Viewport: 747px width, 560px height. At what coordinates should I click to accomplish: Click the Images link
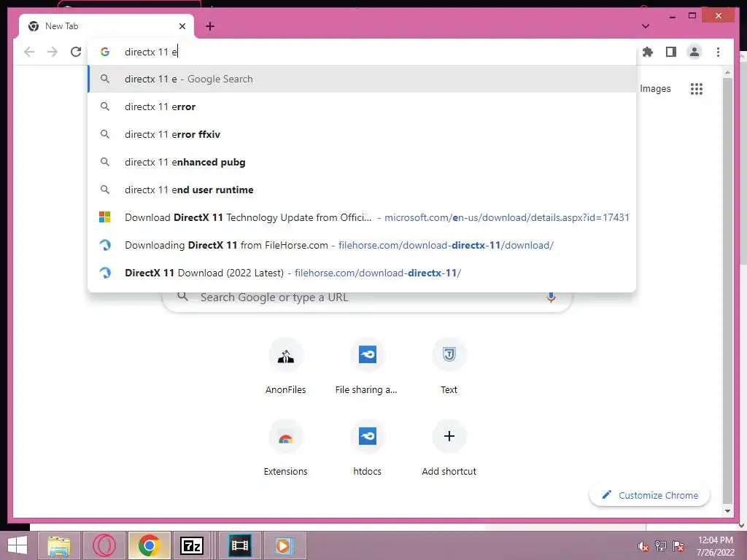(655, 88)
